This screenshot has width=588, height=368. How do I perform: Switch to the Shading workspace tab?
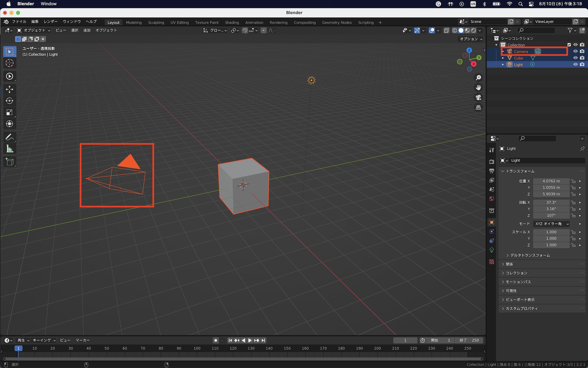[x=232, y=22]
